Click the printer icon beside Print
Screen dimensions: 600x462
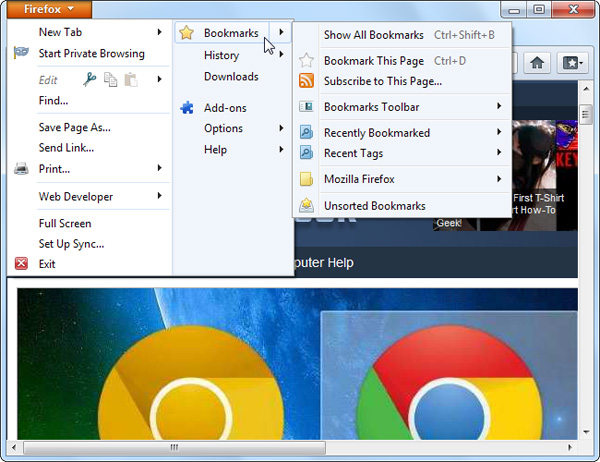pyautogui.click(x=21, y=168)
